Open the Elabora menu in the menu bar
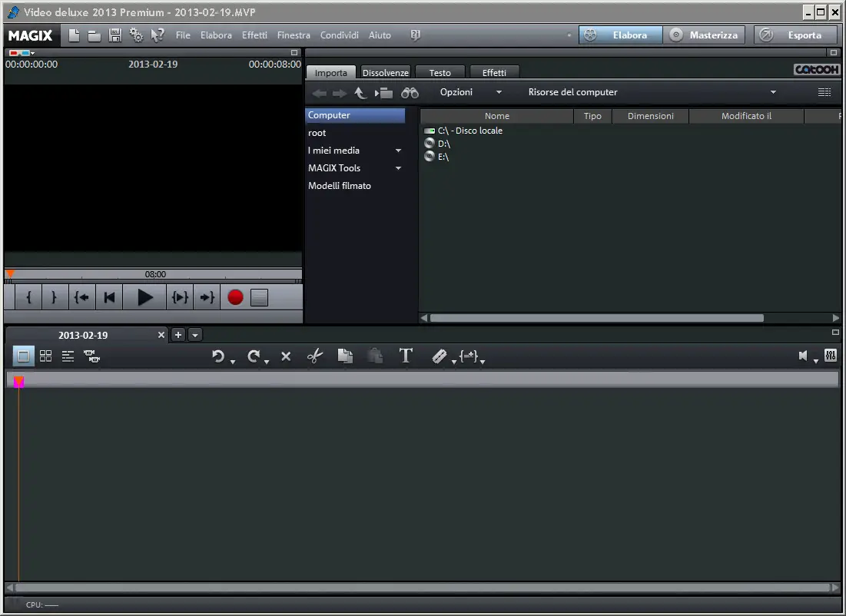 pos(216,35)
